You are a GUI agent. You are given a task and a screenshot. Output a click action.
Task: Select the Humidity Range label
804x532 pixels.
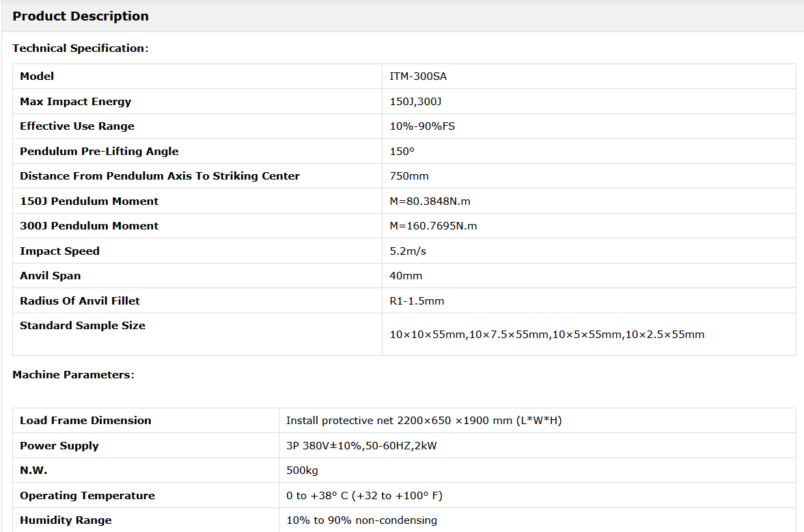click(66, 520)
